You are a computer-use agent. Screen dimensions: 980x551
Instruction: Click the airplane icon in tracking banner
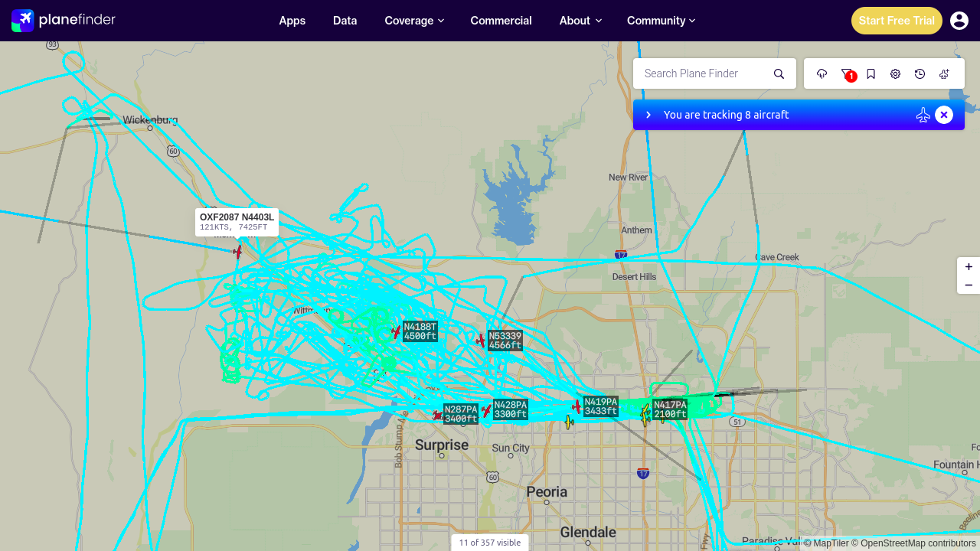923,115
